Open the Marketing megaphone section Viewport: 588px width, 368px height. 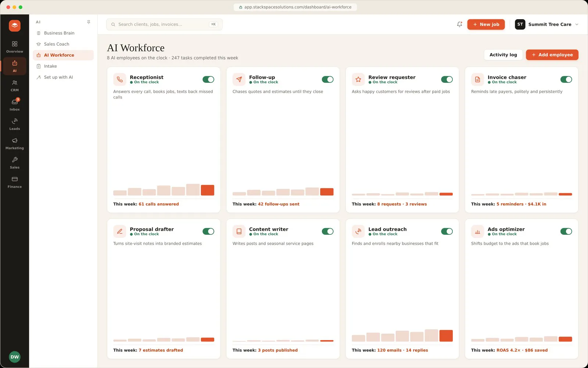click(x=15, y=144)
